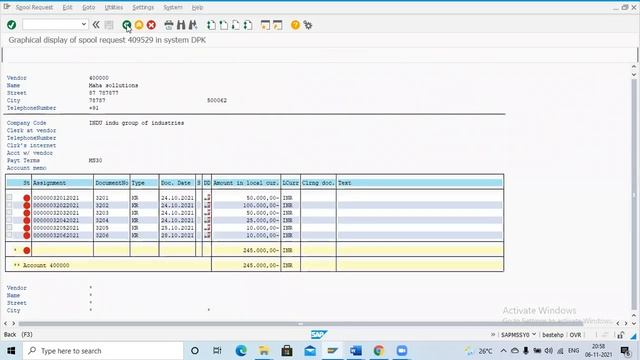Tick the checkbox for document 3203 row
The height and width of the screenshot is (360, 640).
coord(9,213)
